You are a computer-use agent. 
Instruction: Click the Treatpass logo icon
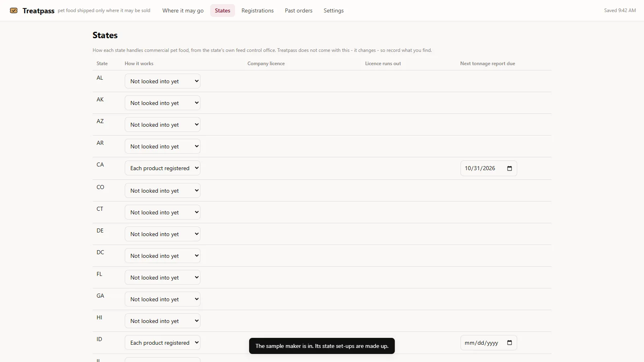(14, 10)
